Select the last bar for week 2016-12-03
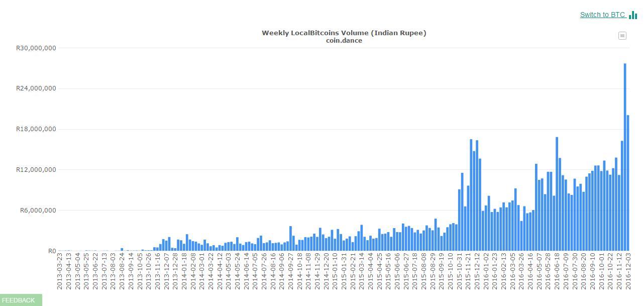This screenshot has height=306, width=644. tap(628, 183)
